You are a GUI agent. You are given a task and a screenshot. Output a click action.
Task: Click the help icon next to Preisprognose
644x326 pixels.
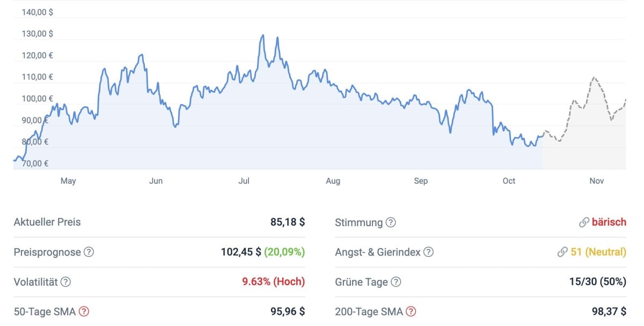pyautogui.click(x=89, y=252)
